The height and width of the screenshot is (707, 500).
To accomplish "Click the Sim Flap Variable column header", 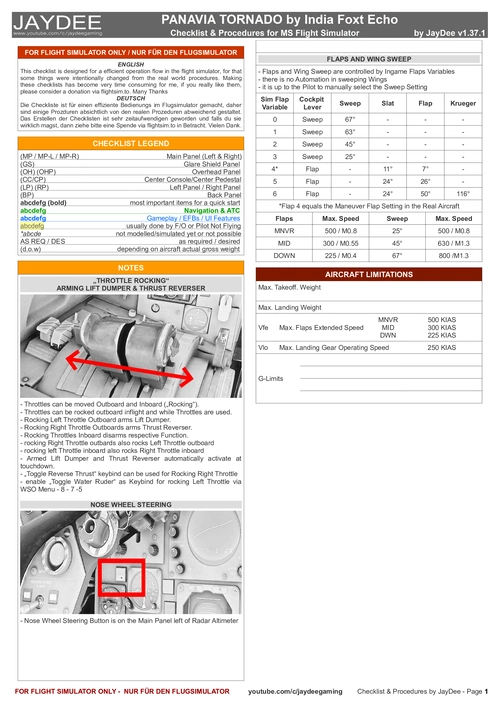I will (275, 103).
